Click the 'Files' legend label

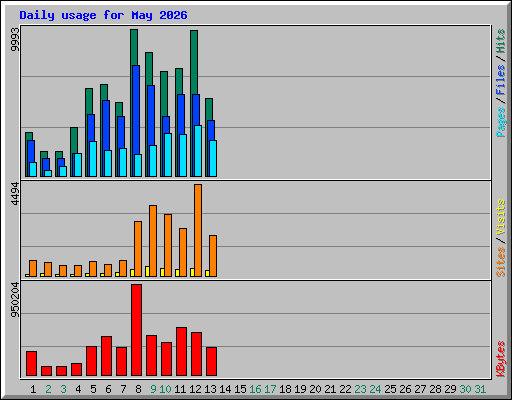tap(500, 79)
